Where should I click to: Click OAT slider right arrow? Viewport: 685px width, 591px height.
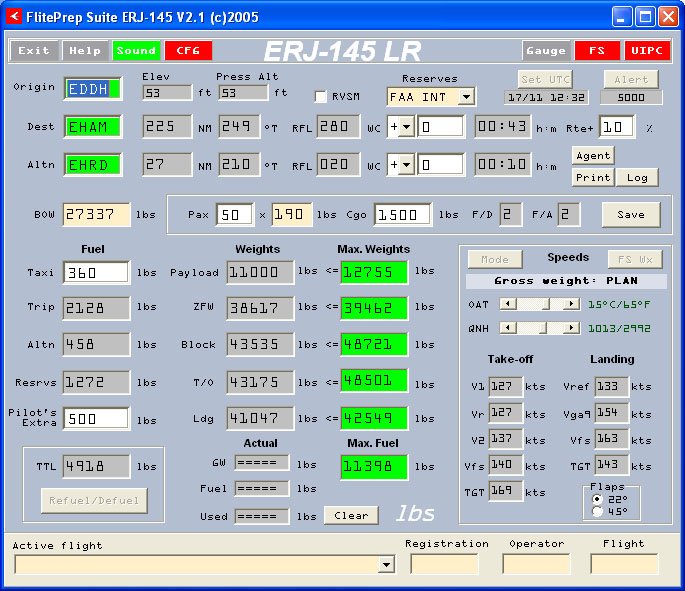(x=571, y=304)
